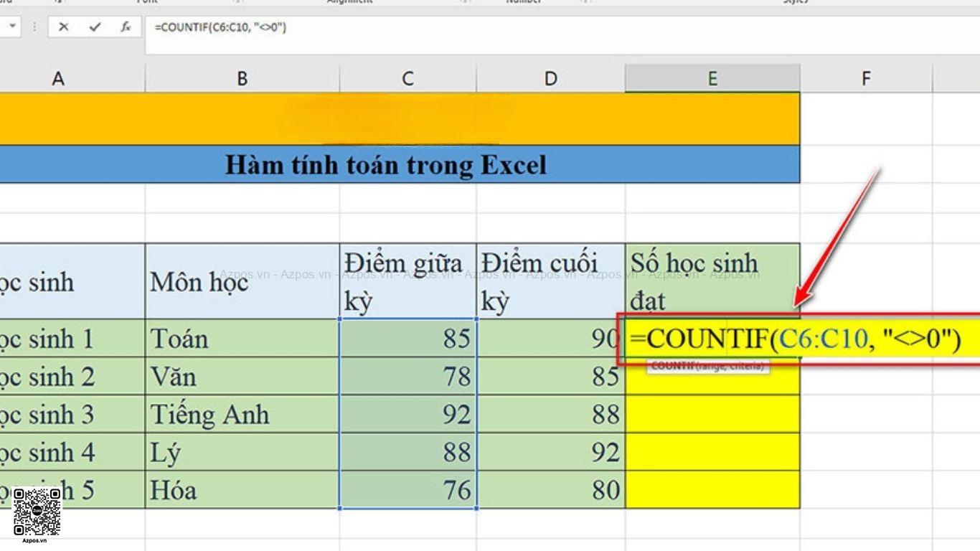Select column F header

pos(866,78)
